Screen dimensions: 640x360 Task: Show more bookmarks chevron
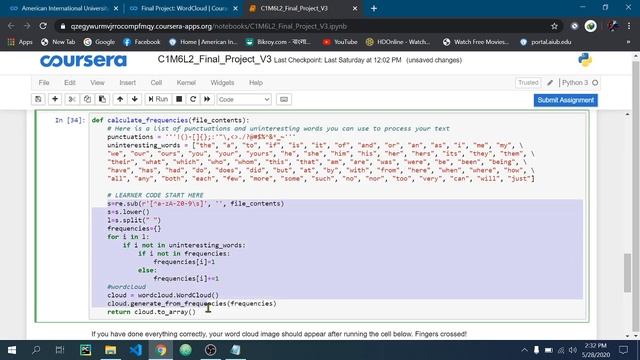coord(628,42)
